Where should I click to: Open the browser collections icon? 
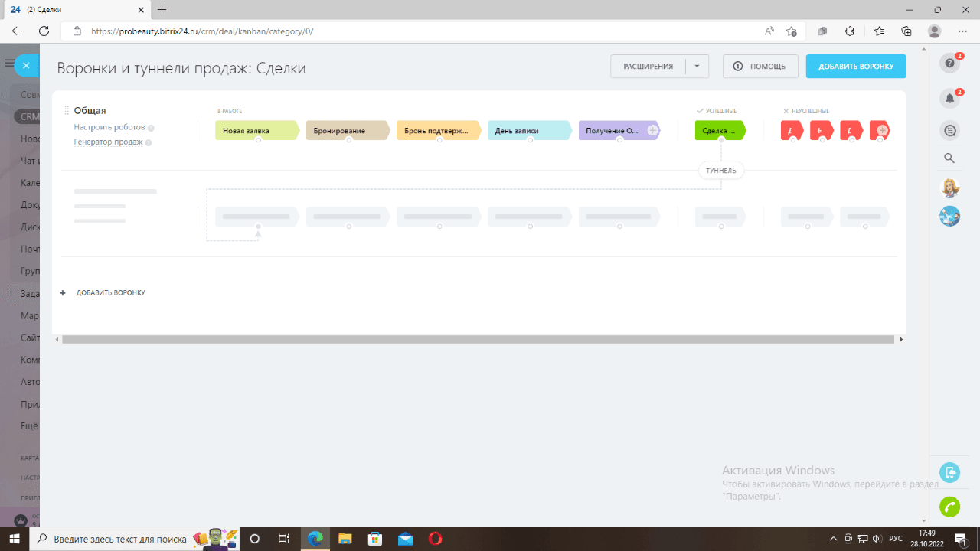tap(906, 31)
